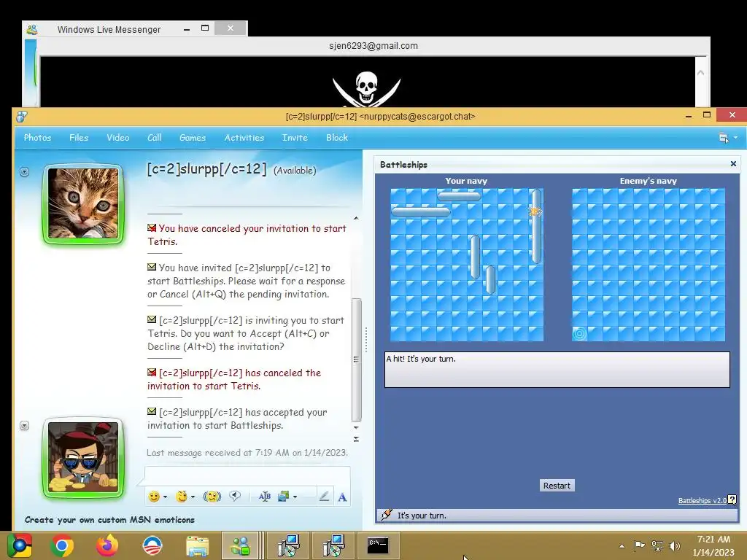Viewport: 747px width, 560px height.
Task: Switch to Messenger taskbar button
Action: pyautogui.click(x=241, y=545)
